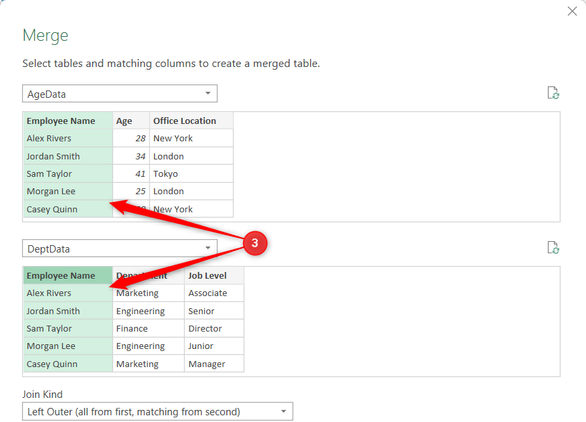The height and width of the screenshot is (422, 586).
Task: Click age value 34
Action: point(131,156)
